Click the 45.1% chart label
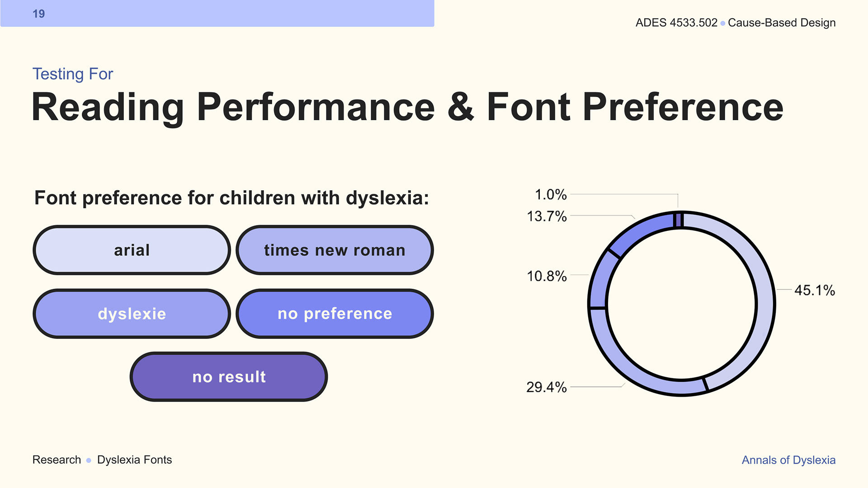 [815, 290]
